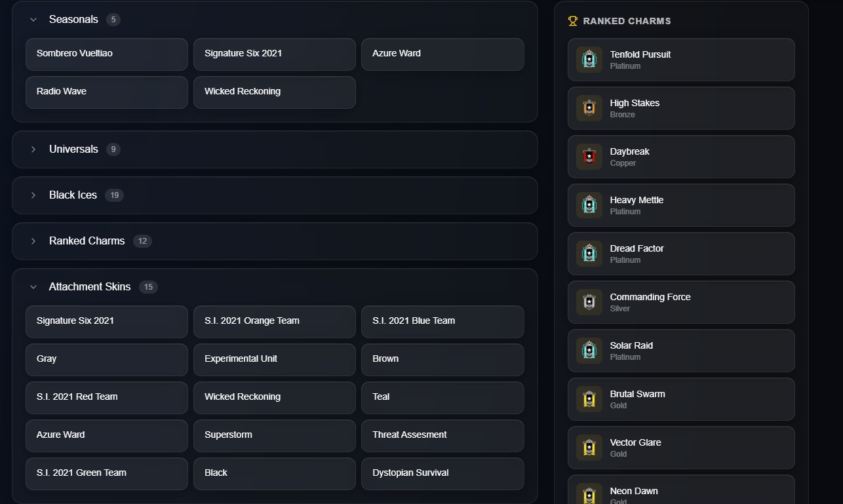Expand the Black Ices section
This screenshot has width=843, height=504.
coord(33,195)
